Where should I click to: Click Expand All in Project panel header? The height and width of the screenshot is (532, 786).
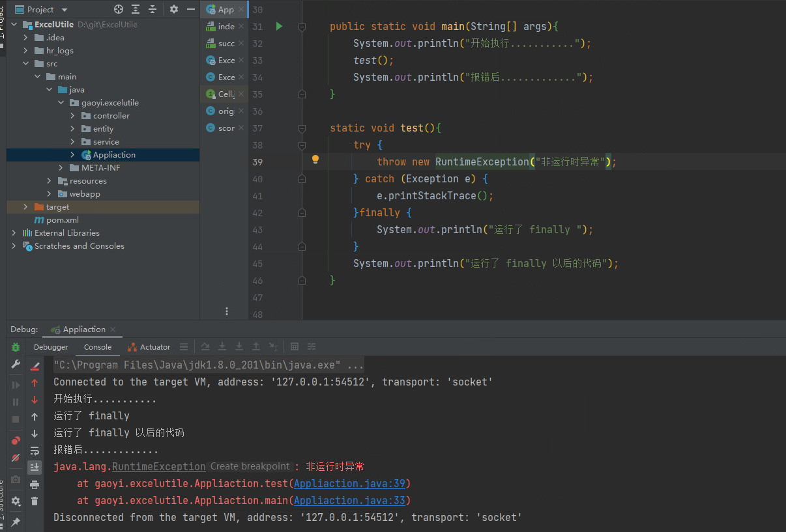point(136,9)
